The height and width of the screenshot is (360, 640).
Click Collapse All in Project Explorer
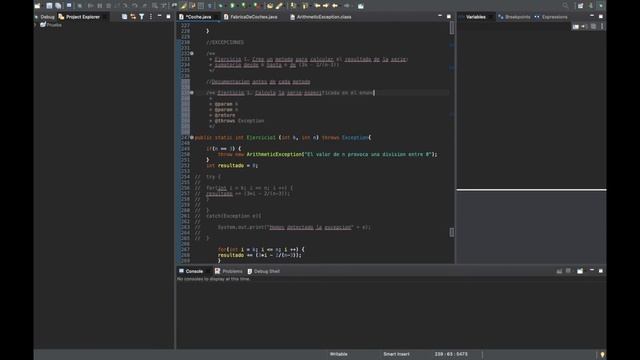tap(124, 17)
